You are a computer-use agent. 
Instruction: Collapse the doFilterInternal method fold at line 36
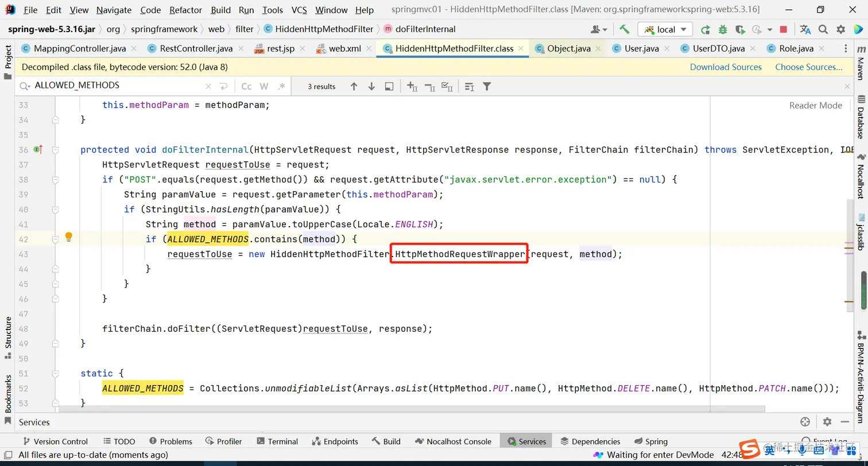coord(56,150)
